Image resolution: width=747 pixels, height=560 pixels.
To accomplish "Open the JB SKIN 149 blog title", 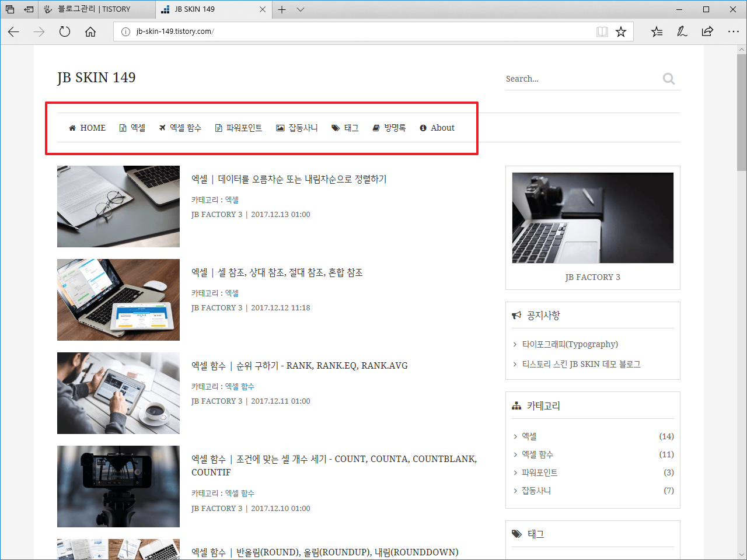I will pyautogui.click(x=96, y=78).
